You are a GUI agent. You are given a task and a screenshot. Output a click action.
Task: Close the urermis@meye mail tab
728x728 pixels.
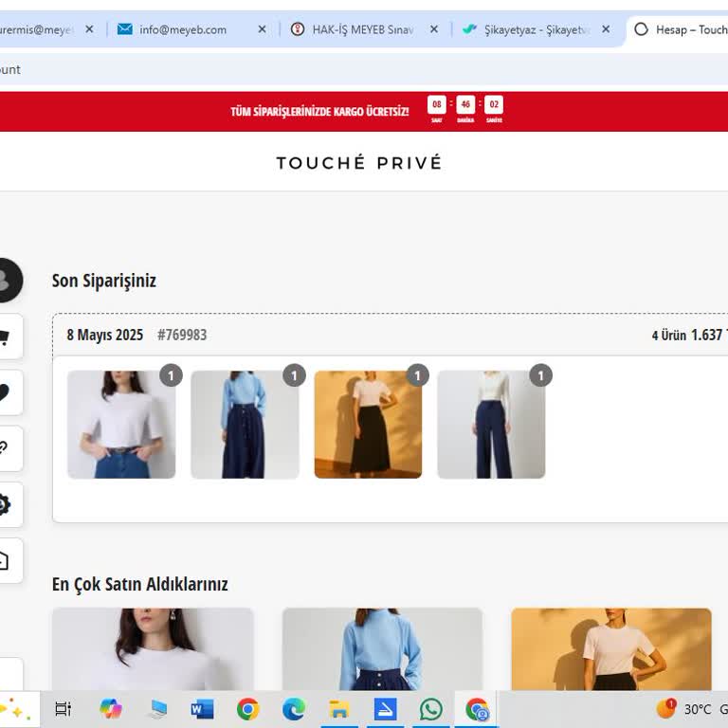[x=90, y=29]
